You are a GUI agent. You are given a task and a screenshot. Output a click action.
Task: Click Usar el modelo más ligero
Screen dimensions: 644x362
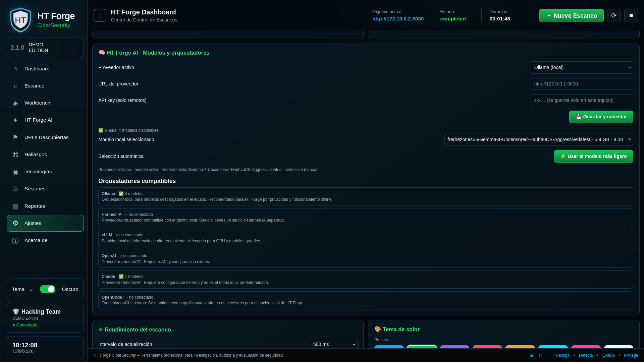(593, 156)
